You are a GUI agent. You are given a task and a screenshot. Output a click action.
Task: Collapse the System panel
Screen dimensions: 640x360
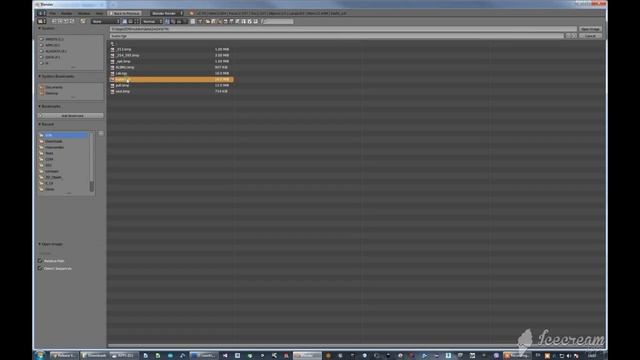pyautogui.click(x=40, y=29)
